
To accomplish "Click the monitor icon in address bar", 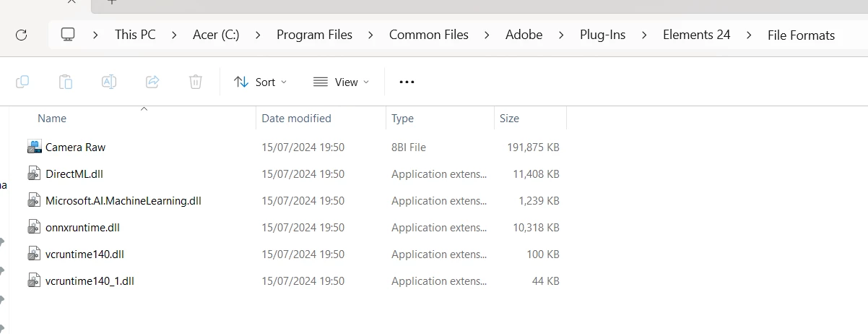I will click(x=68, y=35).
